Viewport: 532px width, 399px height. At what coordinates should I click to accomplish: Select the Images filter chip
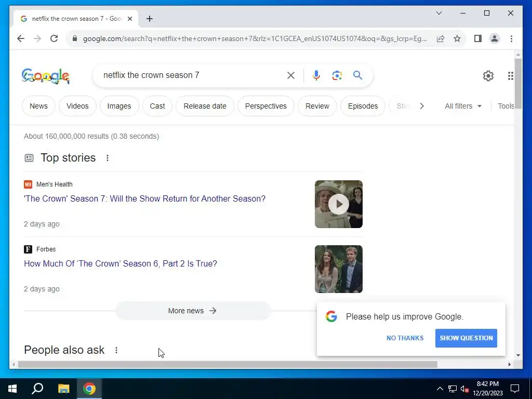[x=119, y=106]
